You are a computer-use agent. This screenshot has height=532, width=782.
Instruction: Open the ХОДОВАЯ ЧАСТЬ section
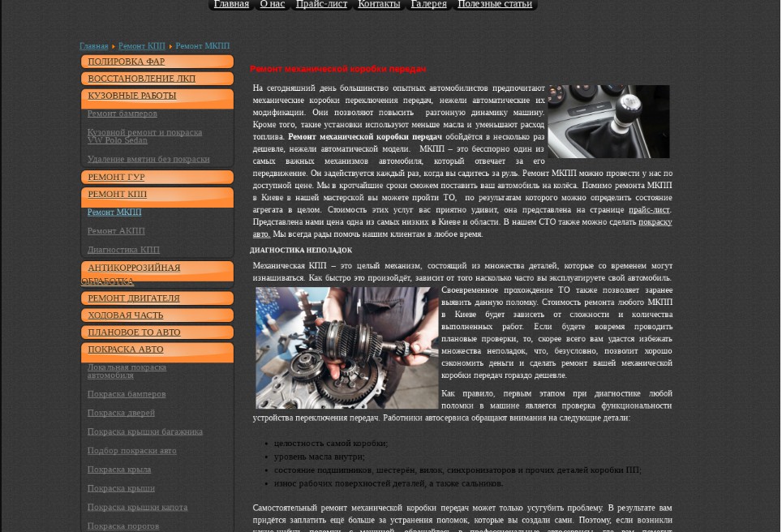click(157, 315)
